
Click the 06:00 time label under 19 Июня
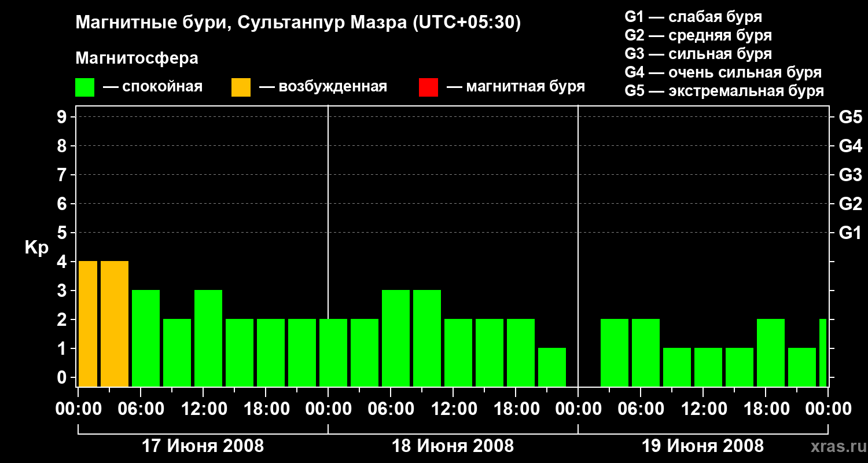point(640,409)
